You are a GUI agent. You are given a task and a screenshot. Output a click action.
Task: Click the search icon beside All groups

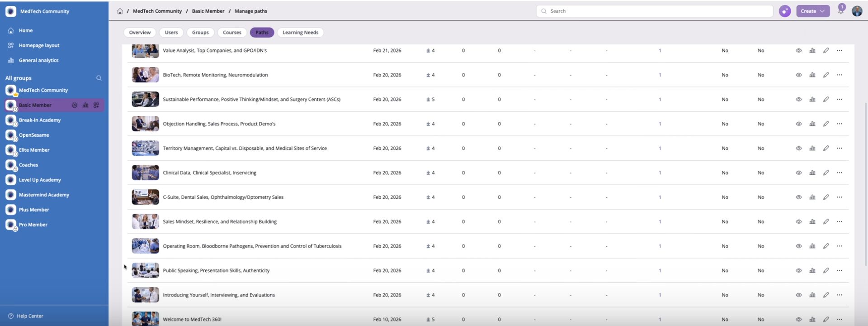coord(99,78)
